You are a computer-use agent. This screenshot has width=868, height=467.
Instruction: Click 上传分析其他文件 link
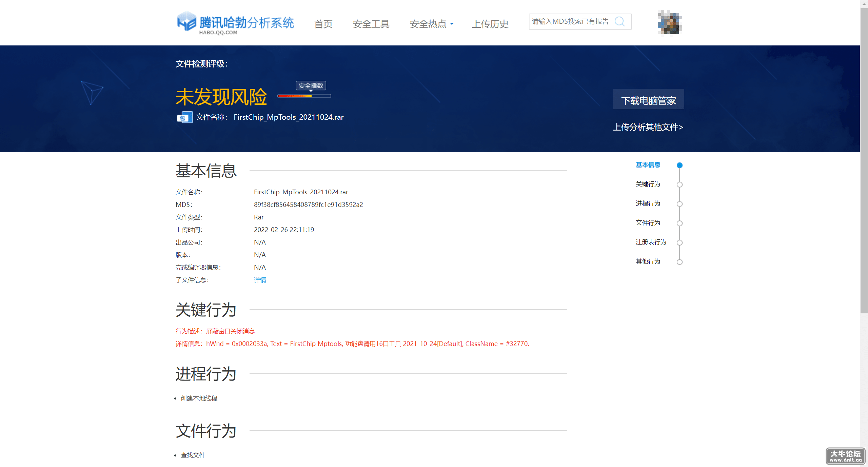point(648,127)
